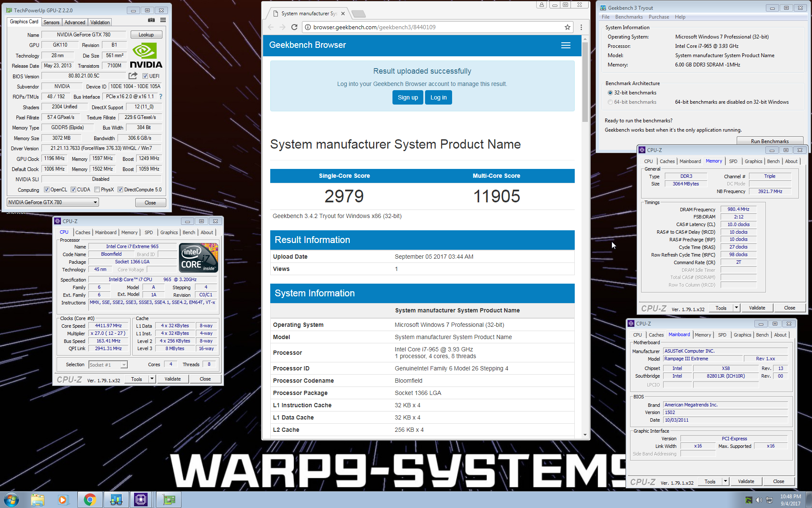Image resolution: width=812 pixels, height=508 pixels.
Task: Go forward in the Chrome browser
Action: (x=283, y=27)
